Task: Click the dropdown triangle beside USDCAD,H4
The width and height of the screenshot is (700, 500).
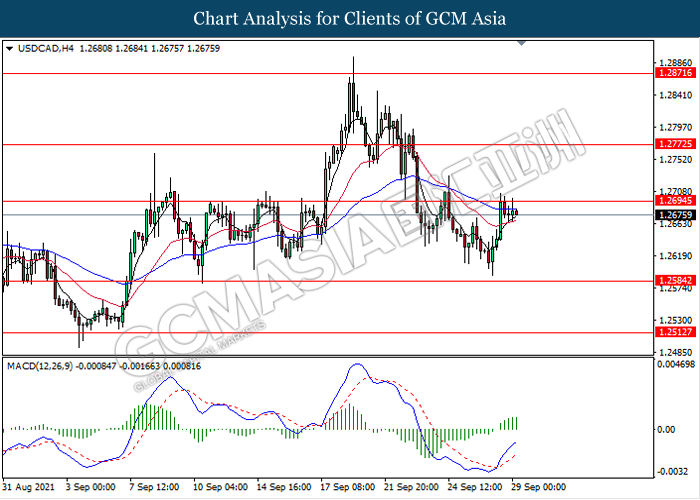Action: coord(9,49)
